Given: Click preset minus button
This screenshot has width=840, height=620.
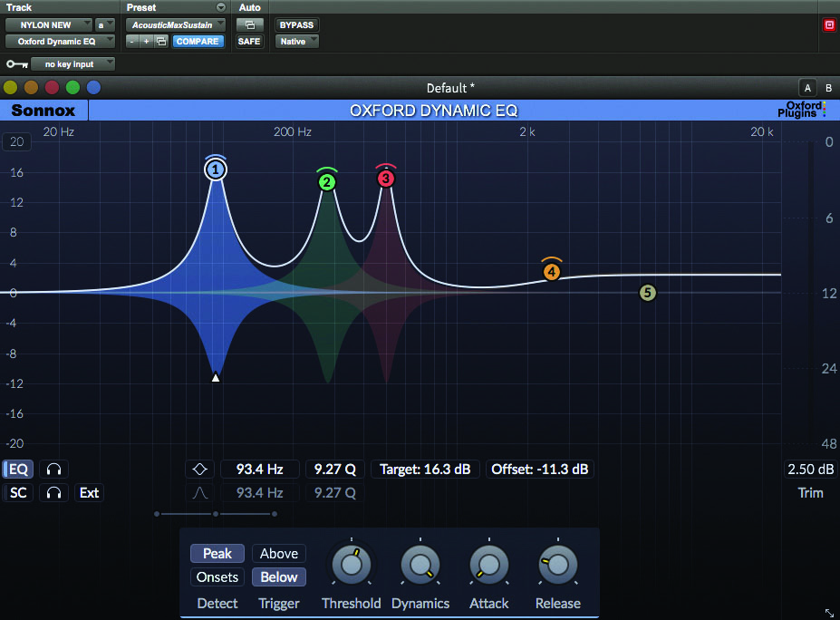Looking at the screenshot, I should pos(132,42).
